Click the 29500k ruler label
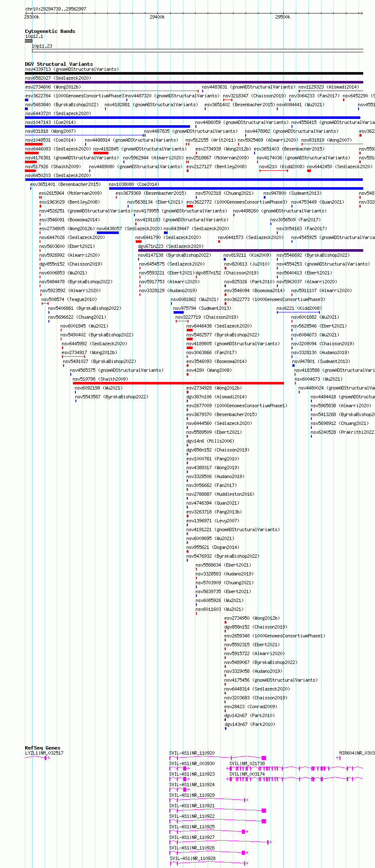This screenshot has height=868, width=375. coord(283,17)
